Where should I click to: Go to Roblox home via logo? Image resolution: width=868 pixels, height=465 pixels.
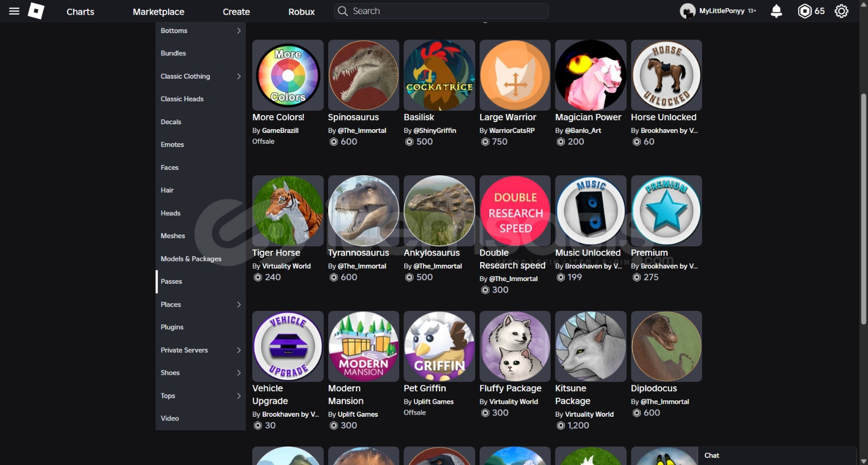point(36,11)
